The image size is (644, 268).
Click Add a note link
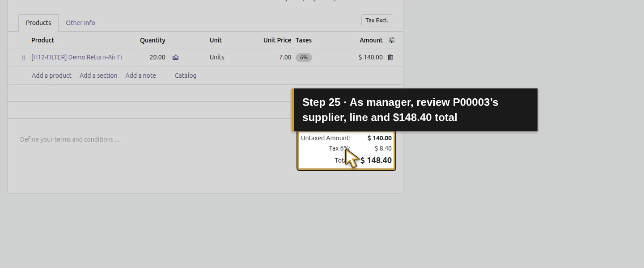(140, 75)
